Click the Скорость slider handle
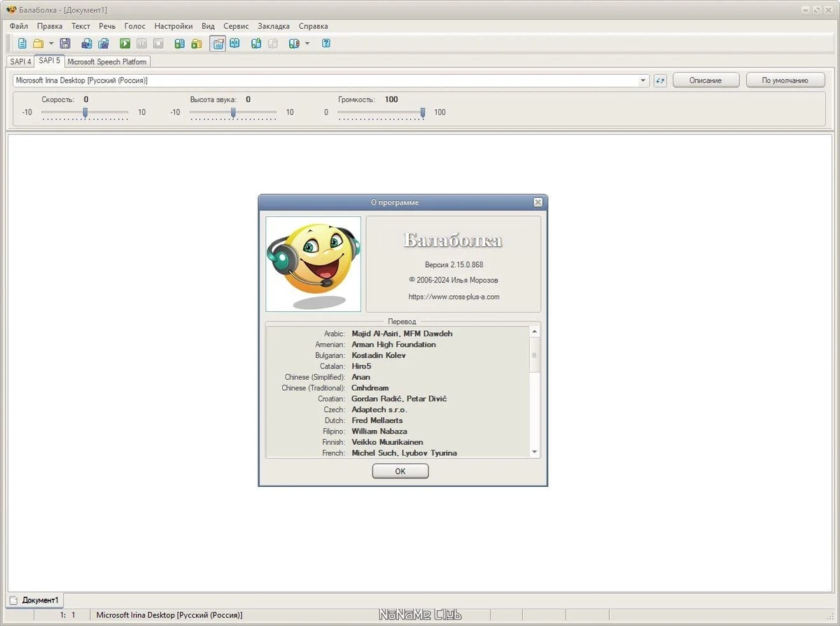 tap(85, 112)
